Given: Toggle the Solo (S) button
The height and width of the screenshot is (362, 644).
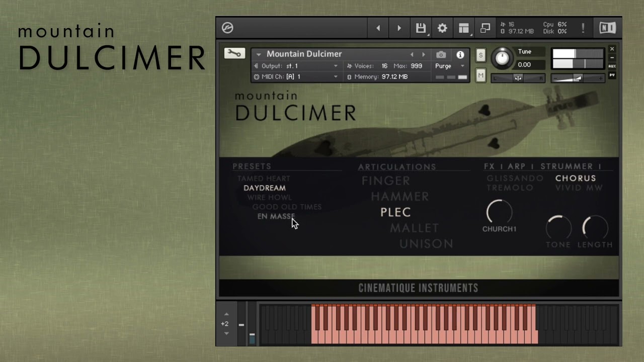Looking at the screenshot, I should pos(480,55).
